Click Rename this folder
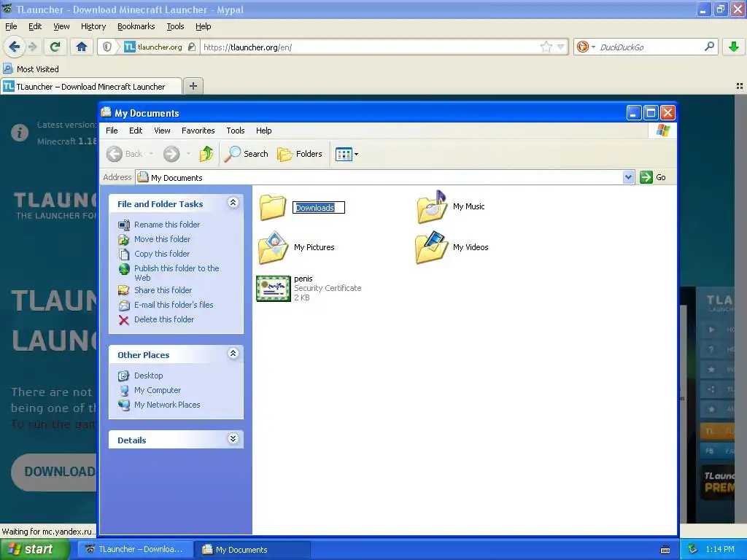This screenshot has height=560, width=747. coord(167,225)
